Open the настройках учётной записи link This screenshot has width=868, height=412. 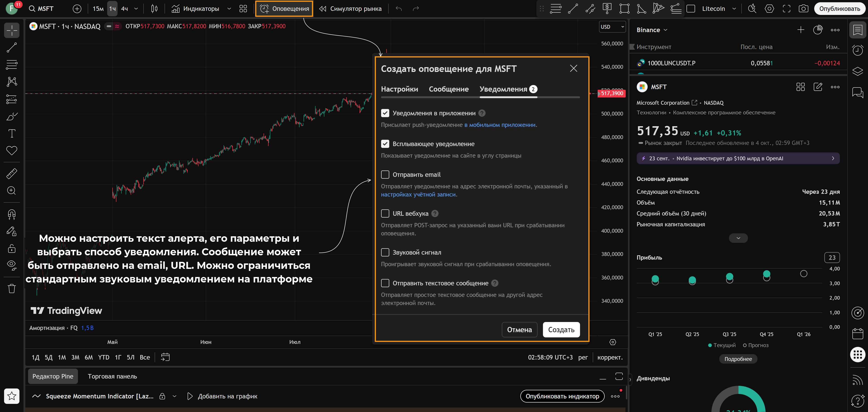418,194
